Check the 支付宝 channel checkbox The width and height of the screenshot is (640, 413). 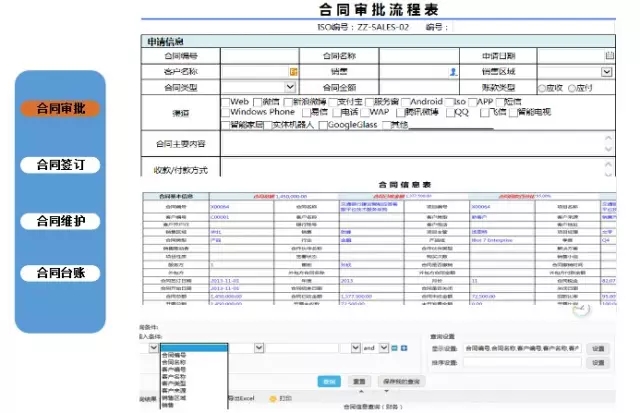[x=333, y=102]
